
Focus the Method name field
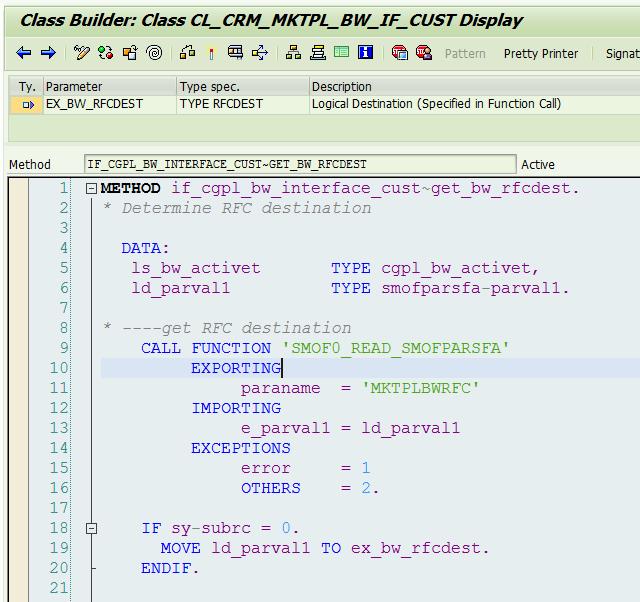pos(300,164)
